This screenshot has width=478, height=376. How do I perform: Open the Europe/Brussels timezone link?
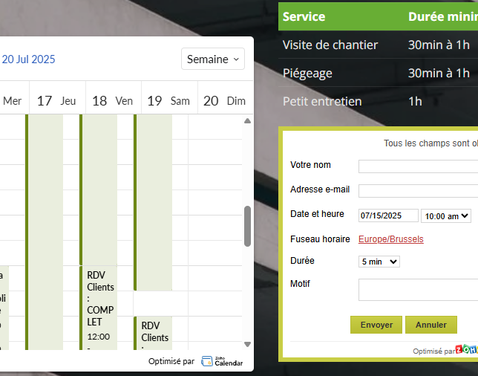coord(391,239)
